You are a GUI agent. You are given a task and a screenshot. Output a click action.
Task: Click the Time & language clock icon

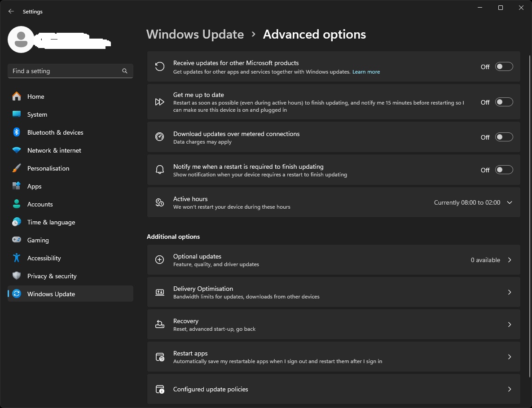click(x=17, y=222)
